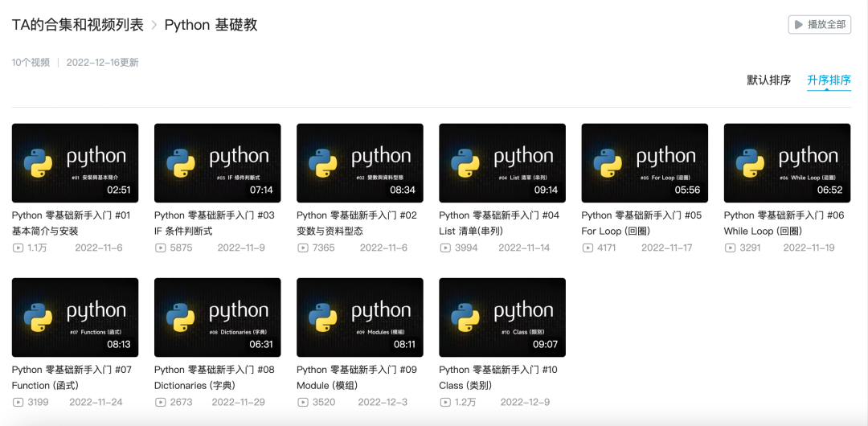Click play-count icon beside 3994

(445, 248)
